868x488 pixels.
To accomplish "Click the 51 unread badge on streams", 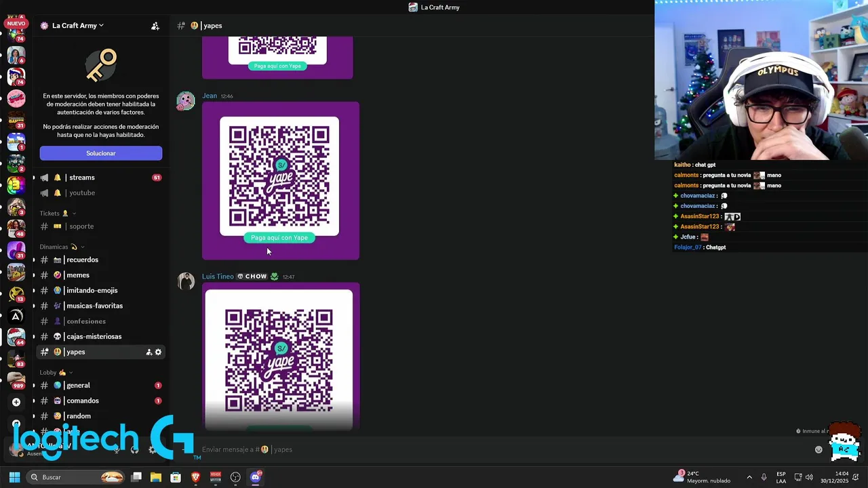I will tap(157, 178).
